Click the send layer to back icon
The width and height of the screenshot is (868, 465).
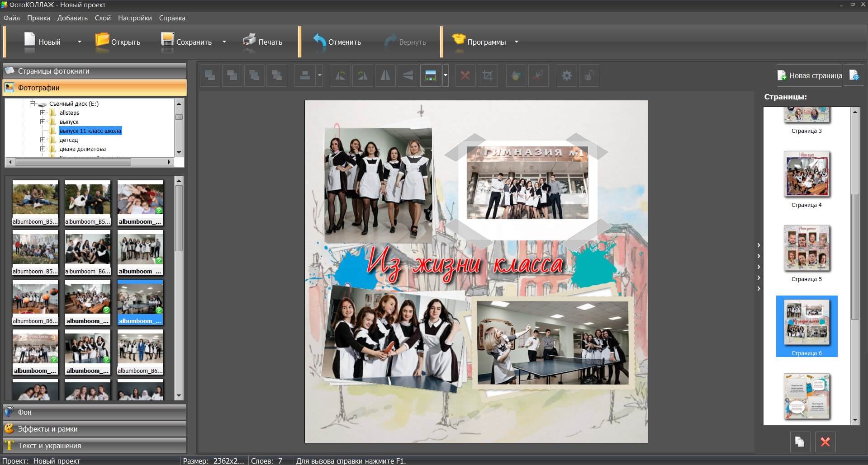pos(277,75)
